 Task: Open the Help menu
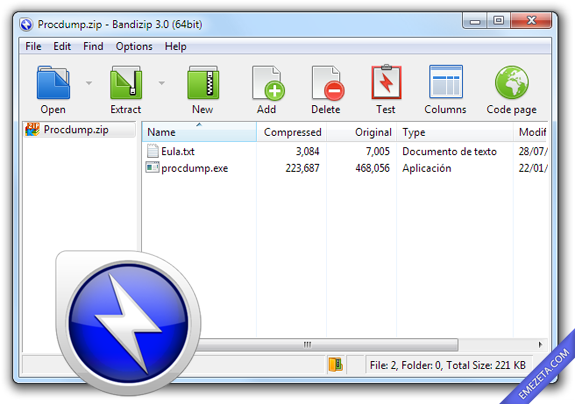click(175, 46)
